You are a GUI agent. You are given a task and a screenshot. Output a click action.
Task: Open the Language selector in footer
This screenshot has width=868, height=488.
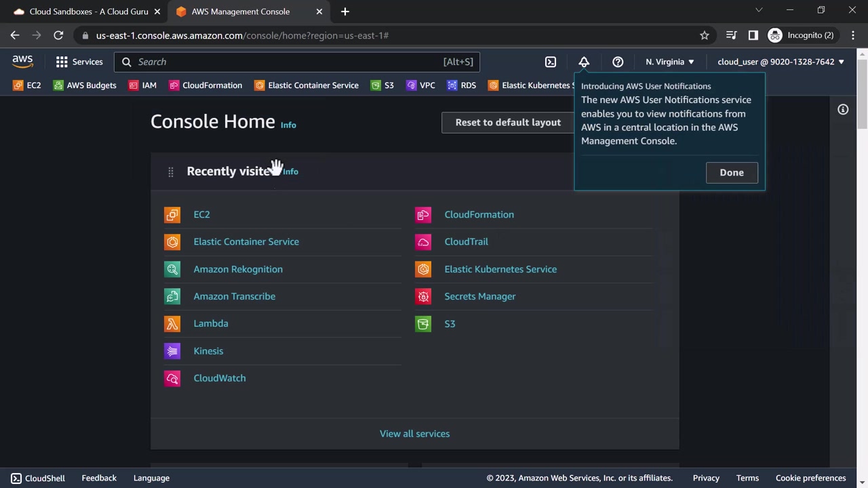click(151, 478)
